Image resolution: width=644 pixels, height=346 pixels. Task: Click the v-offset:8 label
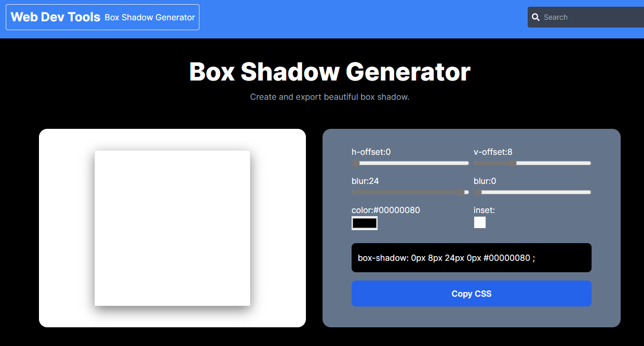tap(493, 152)
